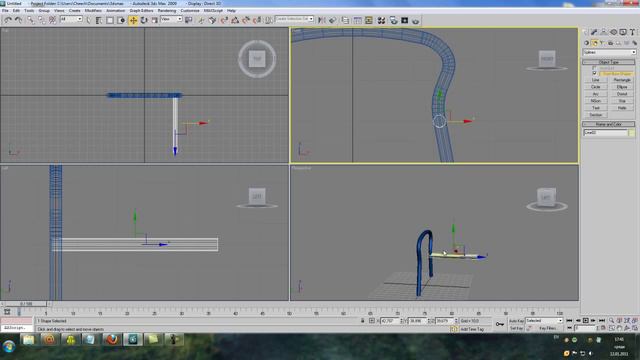Image resolution: width=640 pixels, height=360 pixels.
Task: Open the Selection Filter dropdown
Action: [x=71, y=19]
